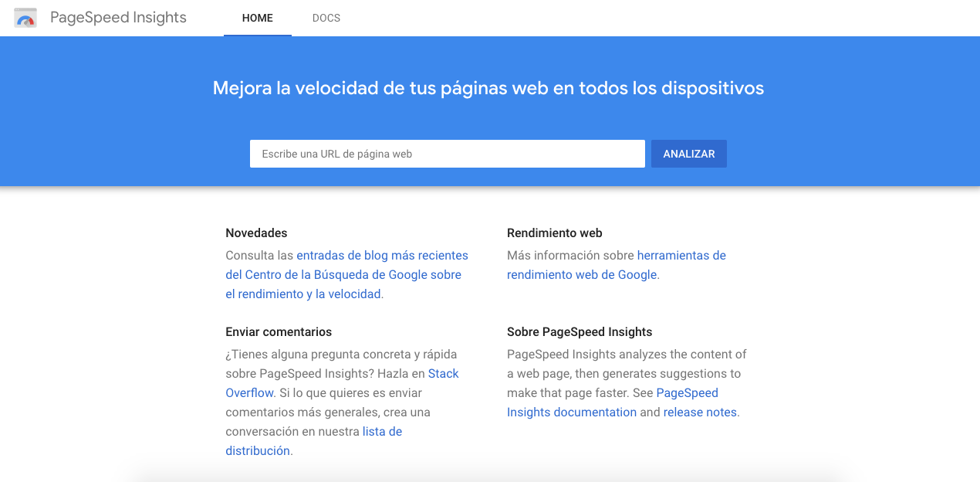Image resolution: width=980 pixels, height=482 pixels.
Task: Open the "entradas de blog más recientes" link
Action: 382,255
